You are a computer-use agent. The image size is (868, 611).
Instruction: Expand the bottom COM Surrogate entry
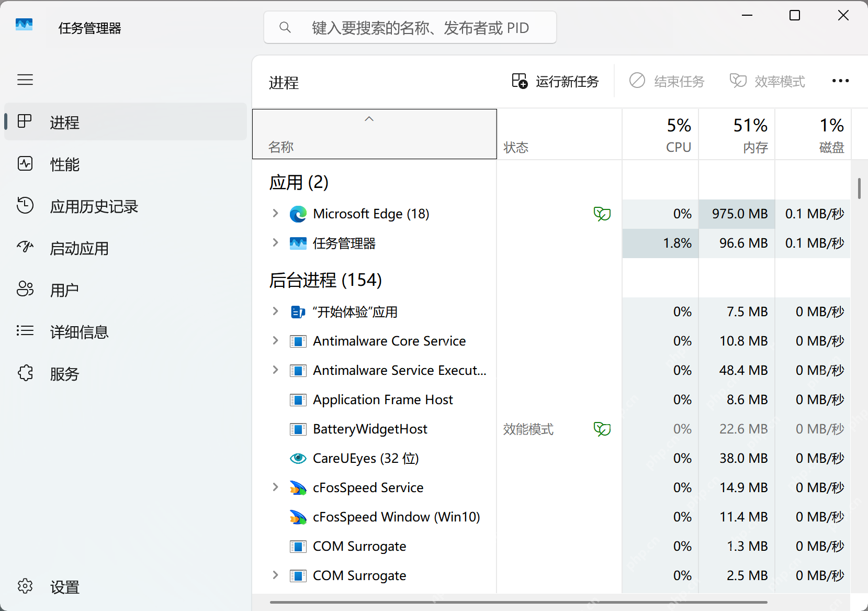276,575
